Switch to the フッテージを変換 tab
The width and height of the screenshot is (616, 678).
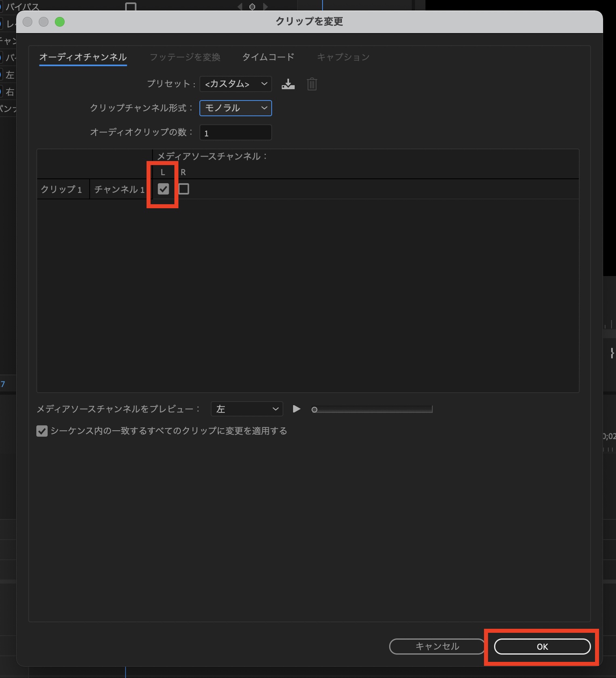coord(185,57)
